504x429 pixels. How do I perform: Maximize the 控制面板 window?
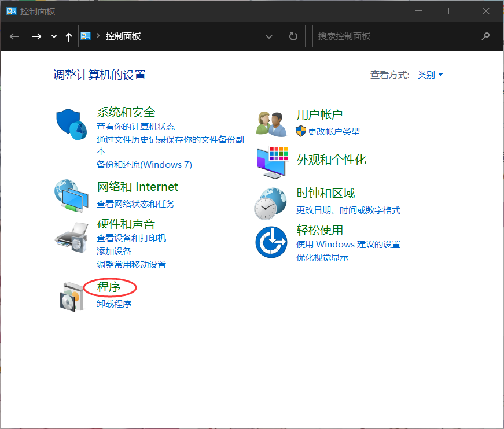click(x=451, y=11)
